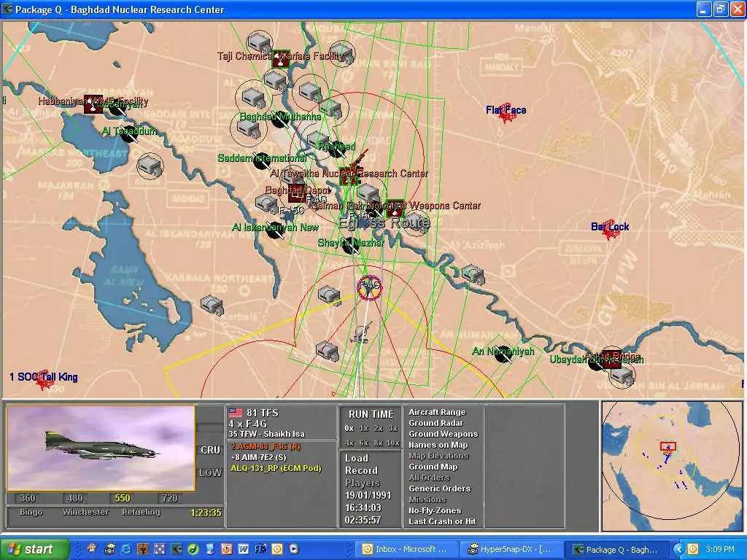747x560 pixels.
Task: Click the An Numaniyah airfield marker
Action: tap(502, 353)
